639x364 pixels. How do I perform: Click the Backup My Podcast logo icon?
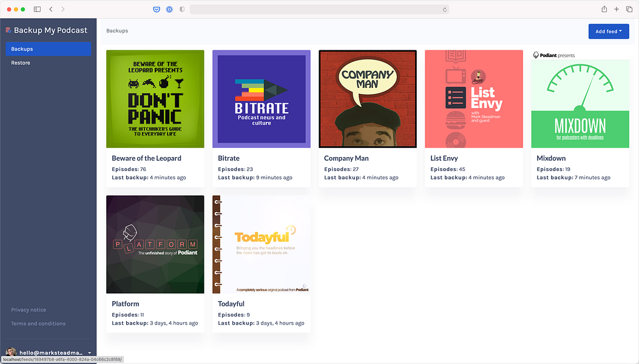(8, 30)
